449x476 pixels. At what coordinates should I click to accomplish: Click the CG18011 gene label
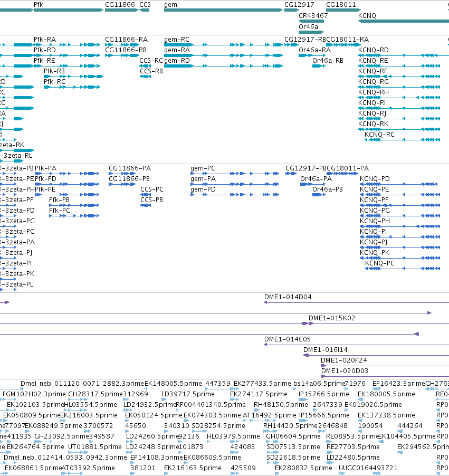click(341, 5)
